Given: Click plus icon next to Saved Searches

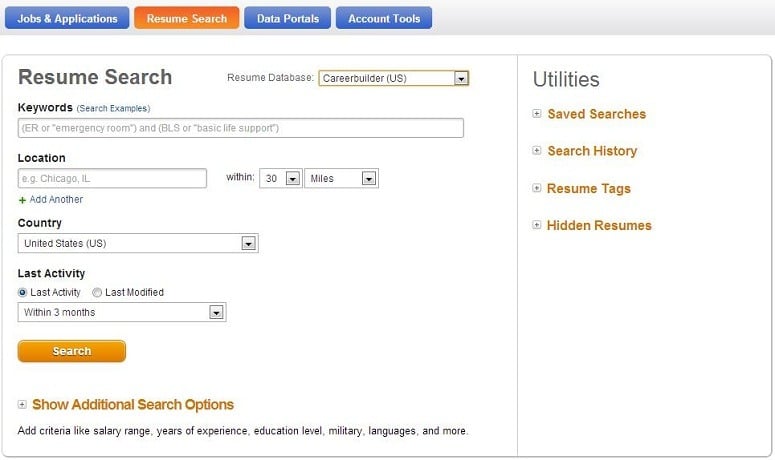Looking at the screenshot, I should 537,114.
